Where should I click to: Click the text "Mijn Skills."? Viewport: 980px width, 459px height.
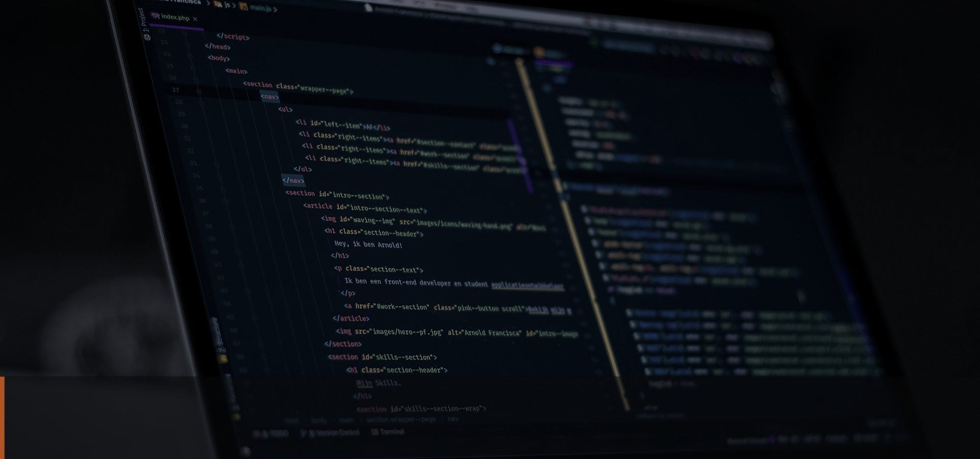point(379,382)
